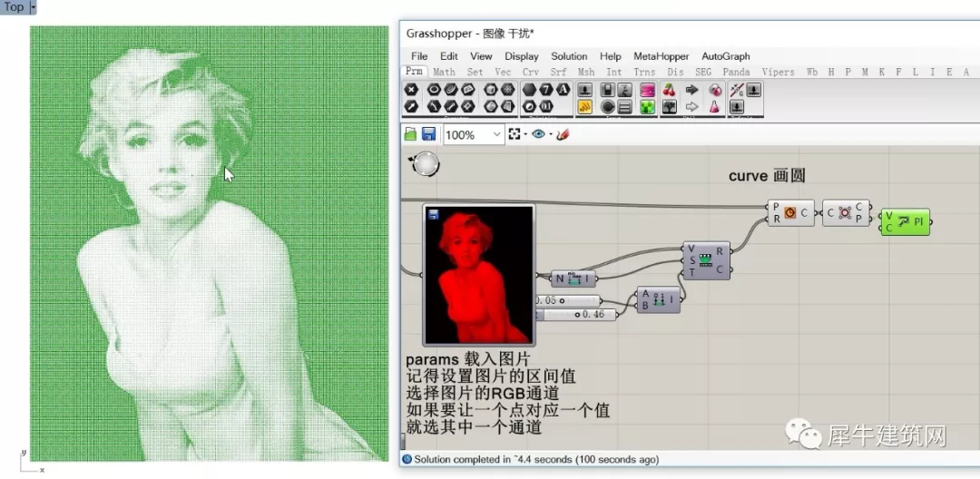Save the Grasshopper document with the floppy icon
Viewport: 980px width, 479px height.
click(x=428, y=133)
